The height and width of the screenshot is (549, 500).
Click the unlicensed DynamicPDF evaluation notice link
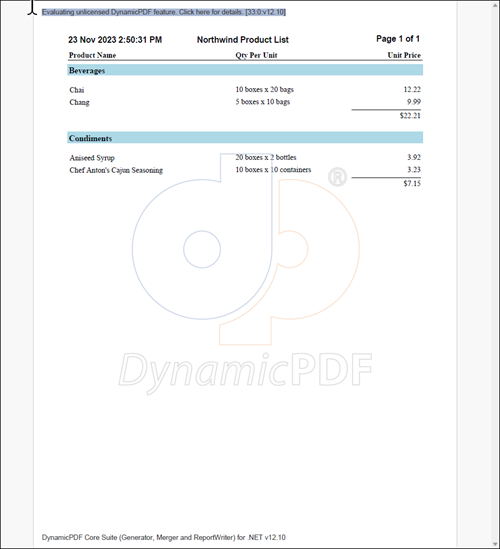coord(164,12)
